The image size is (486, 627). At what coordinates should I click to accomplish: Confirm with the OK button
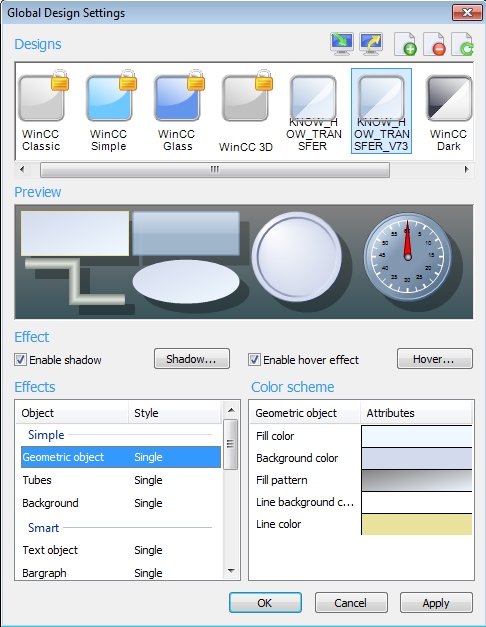265,603
